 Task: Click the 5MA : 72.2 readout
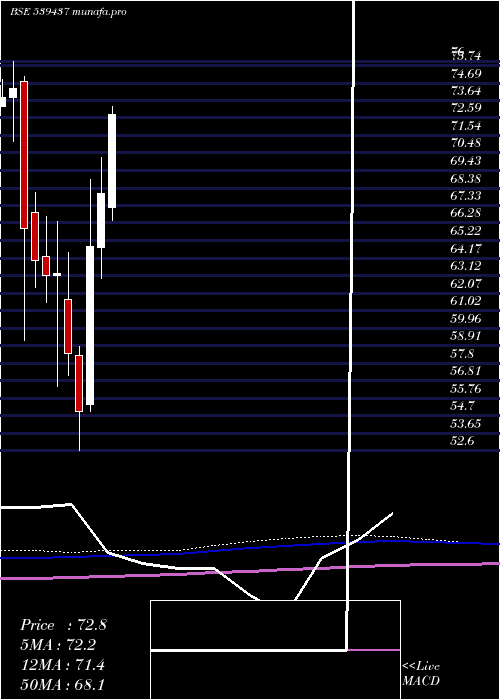pos(58,645)
